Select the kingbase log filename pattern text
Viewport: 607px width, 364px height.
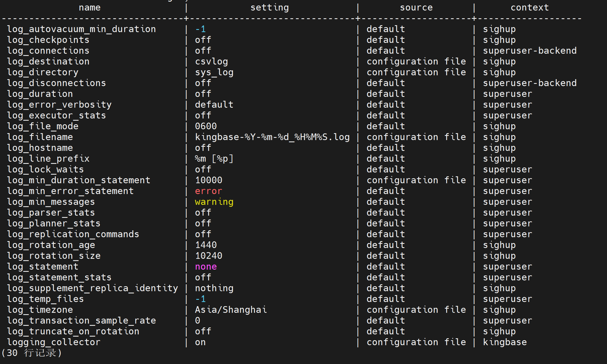point(272,137)
